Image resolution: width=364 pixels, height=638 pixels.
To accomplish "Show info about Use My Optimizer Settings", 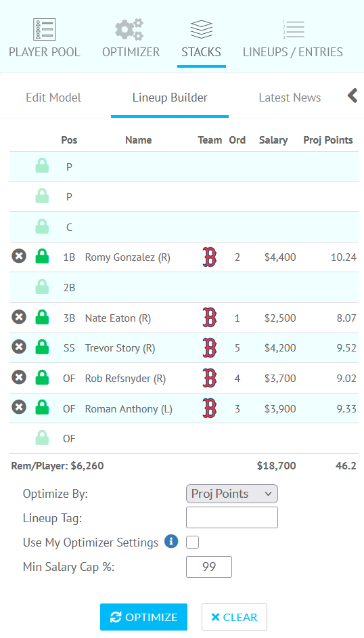I will click(171, 542).
